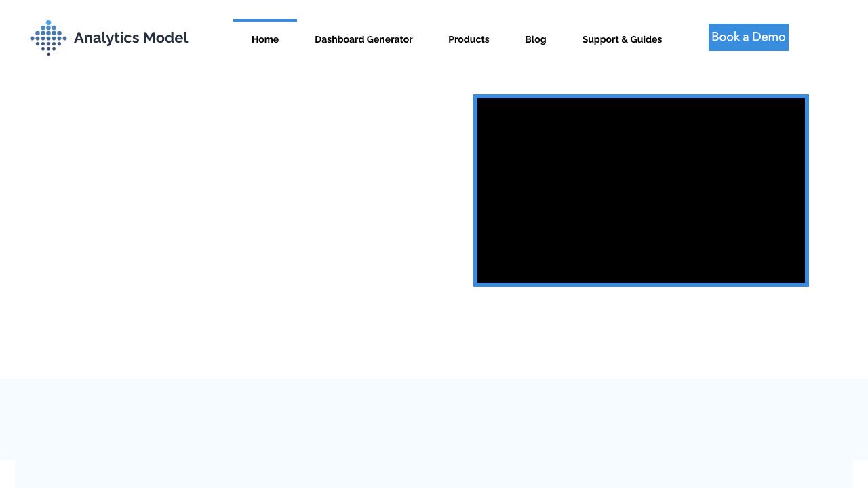Open the Home menu item
This screenshot has width=868, height=488.
[x=265, y=39]
